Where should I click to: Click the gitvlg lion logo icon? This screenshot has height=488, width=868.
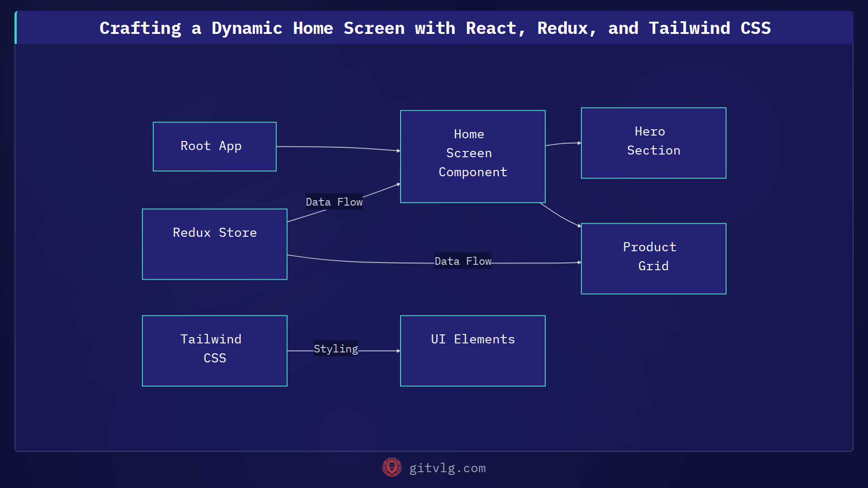(392, 468)
